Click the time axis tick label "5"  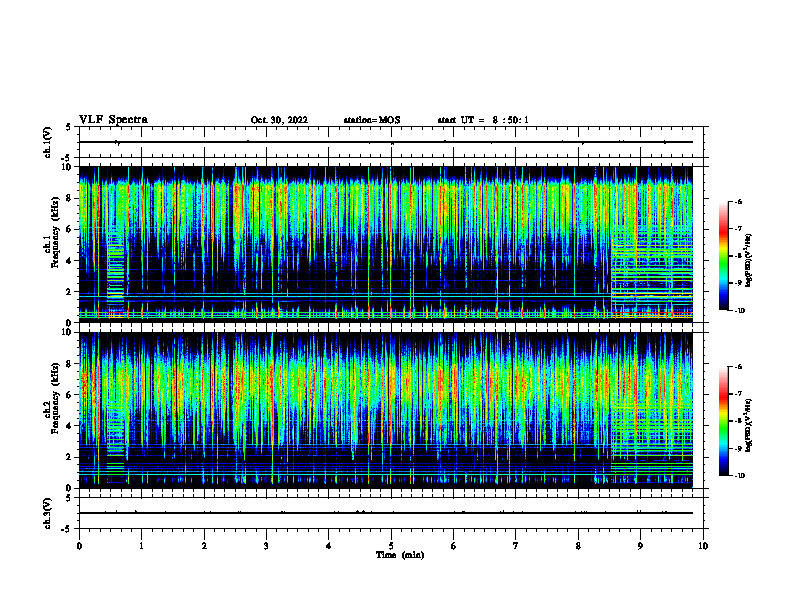(x=391, y=546)
